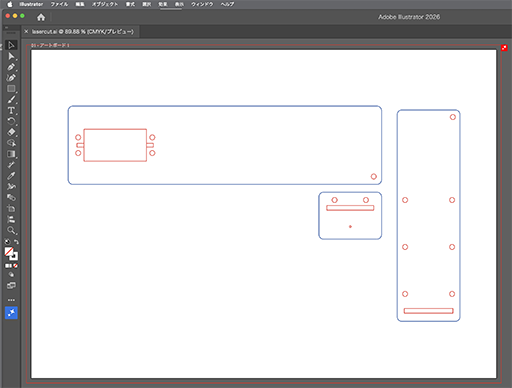Reset to default fill and stroke
Screen dimensions: 512x388
[x=7, y=242]
